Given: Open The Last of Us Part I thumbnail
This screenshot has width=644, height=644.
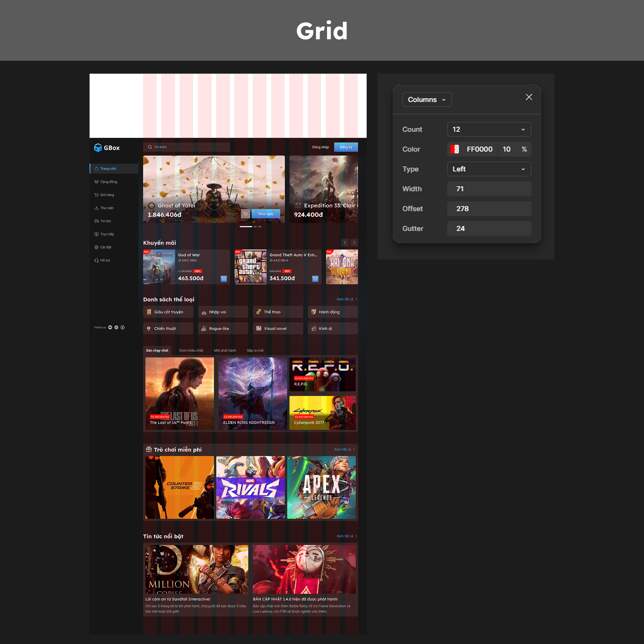Looking at the screenshot, I should pos(179,393).
